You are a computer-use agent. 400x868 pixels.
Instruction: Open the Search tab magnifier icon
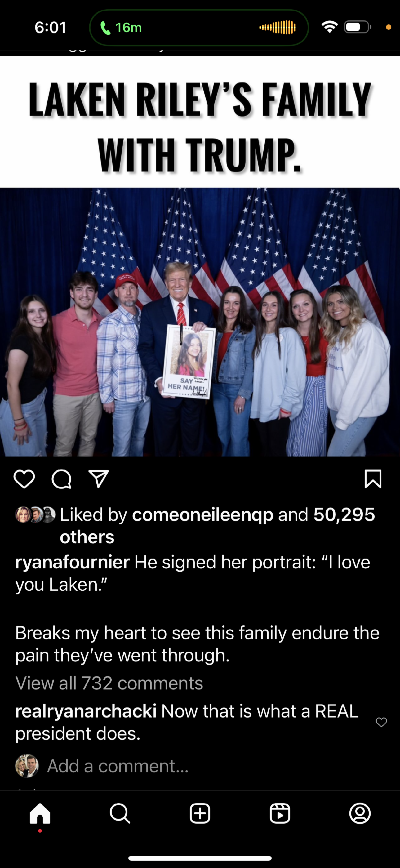click(x=120, y=813)
